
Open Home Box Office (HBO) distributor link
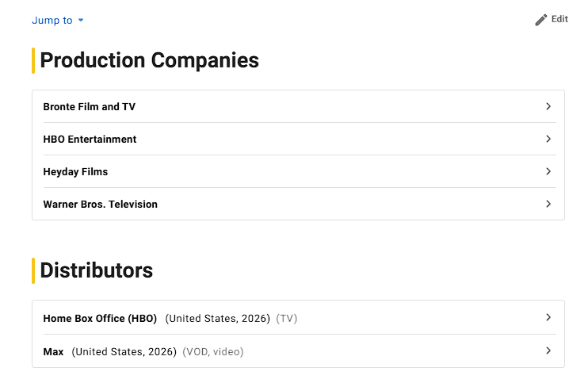100,319
